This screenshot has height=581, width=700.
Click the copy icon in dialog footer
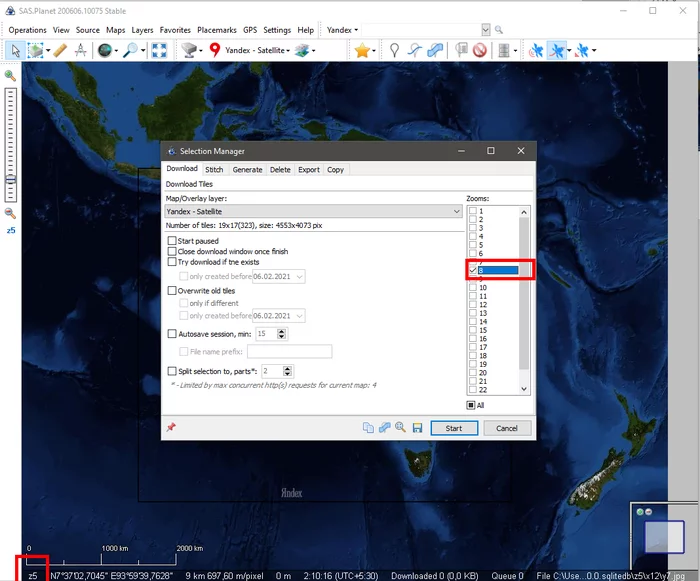pyautogui.click(x=368, y=428)
